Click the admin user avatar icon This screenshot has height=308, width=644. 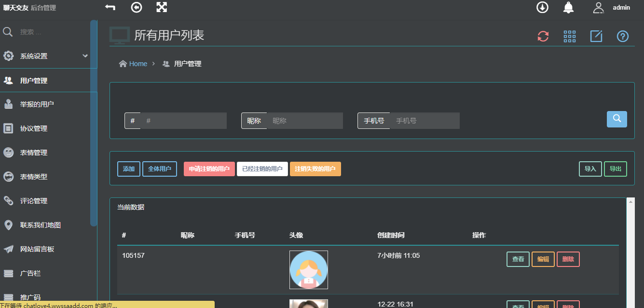click(x=599, y=7)
